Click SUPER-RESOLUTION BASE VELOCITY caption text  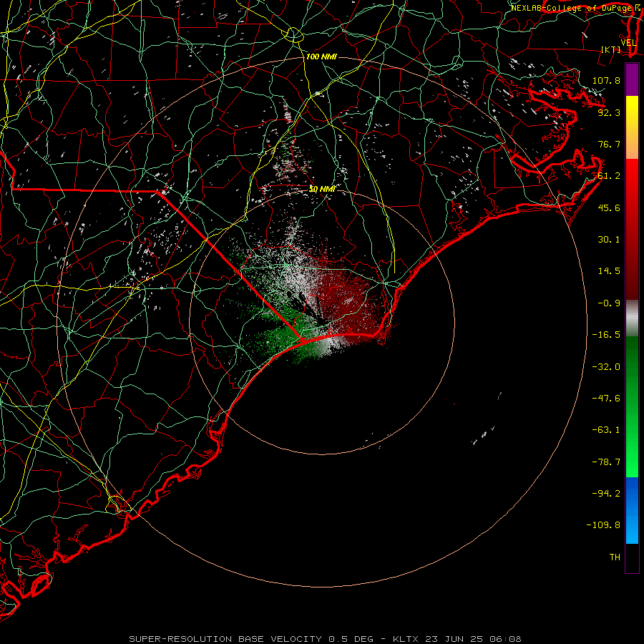click(x=225, y=639)
